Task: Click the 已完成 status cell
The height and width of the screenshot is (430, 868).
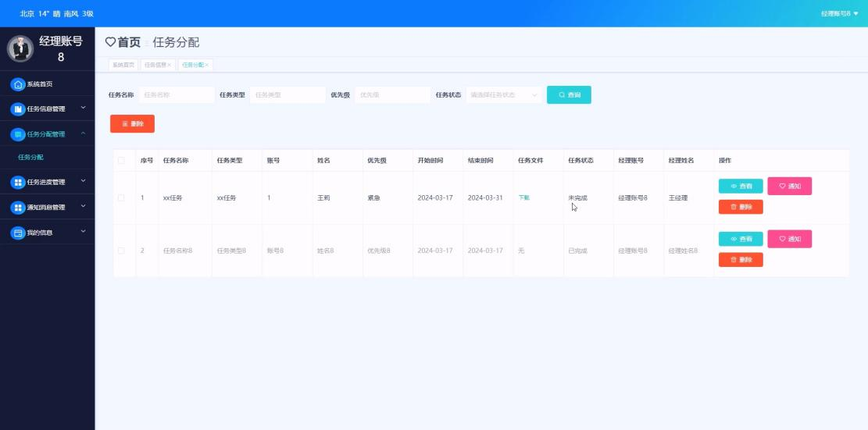Action: pos(578,251)
